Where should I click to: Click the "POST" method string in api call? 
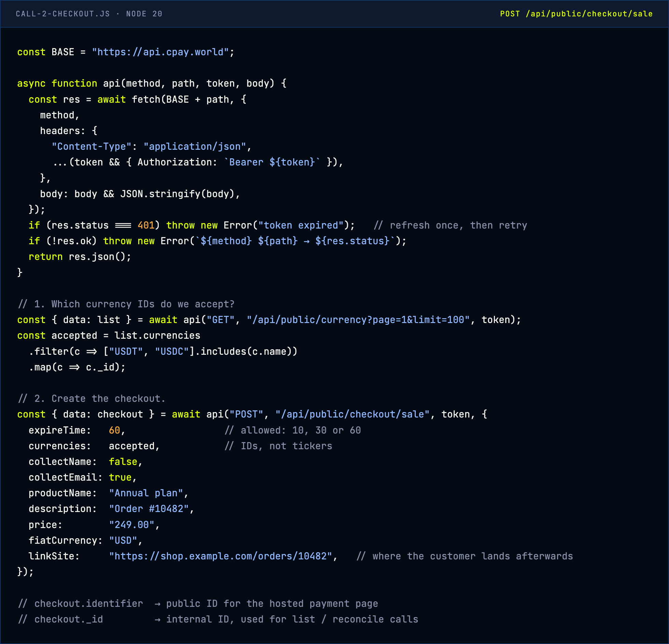[246, 414]
